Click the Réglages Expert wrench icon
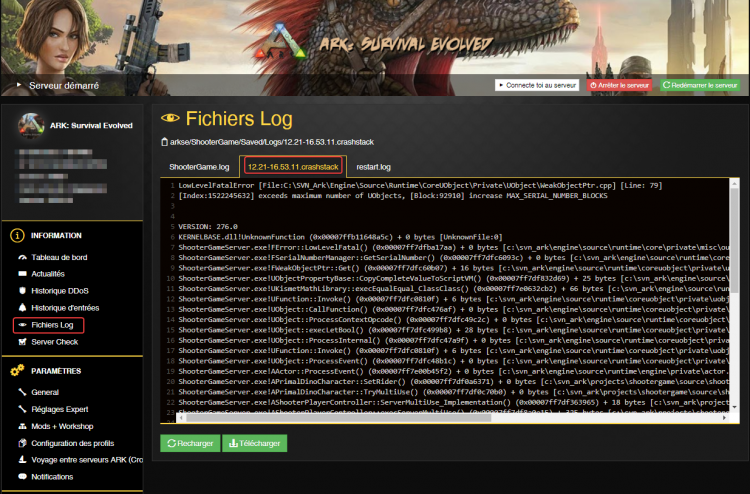 tap(21, 409)
